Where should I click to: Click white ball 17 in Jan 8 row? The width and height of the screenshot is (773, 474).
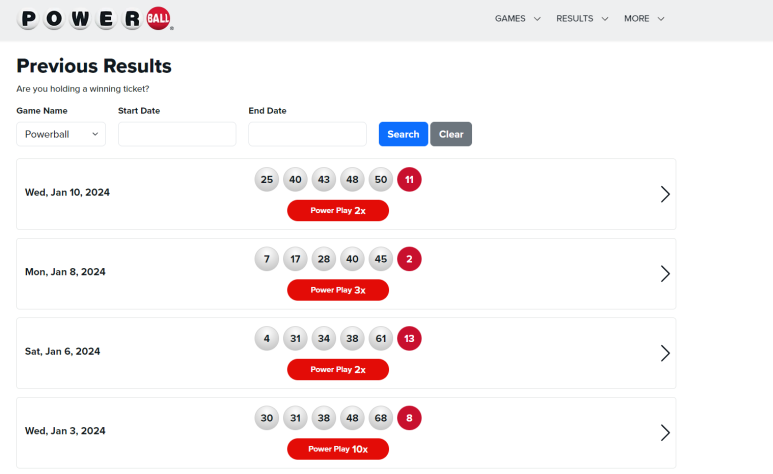tap(295, 259)
